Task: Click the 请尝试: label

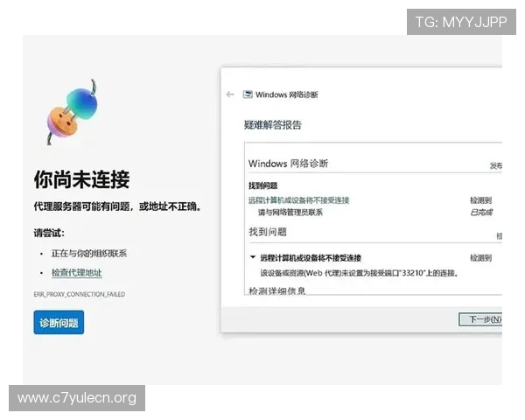Action: coord(49,233)
